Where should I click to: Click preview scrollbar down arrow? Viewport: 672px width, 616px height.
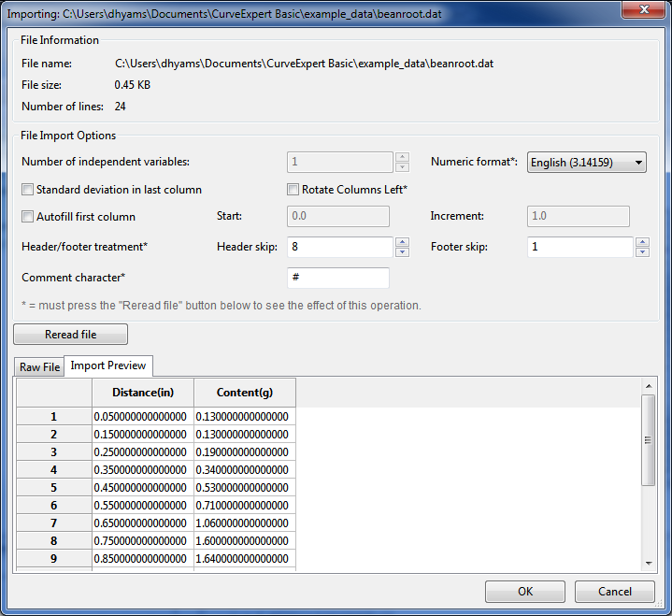coord(649,564)
